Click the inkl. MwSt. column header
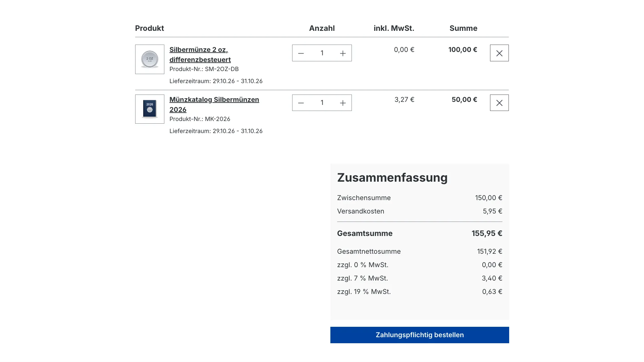The width and height of the screenshot is (644, 362). pos(394,28)
